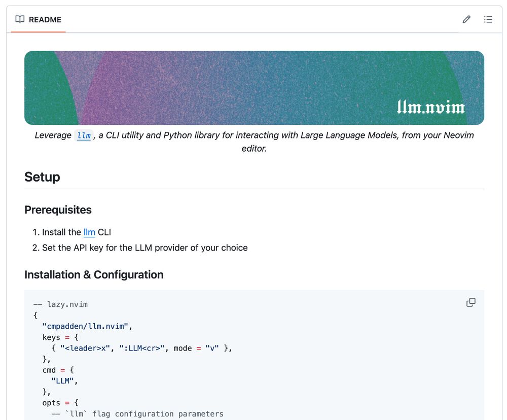Click the italic "Leverage" tagline text
Image resolution: width=507 pixels, height=420 pixels.
point(53,135)
